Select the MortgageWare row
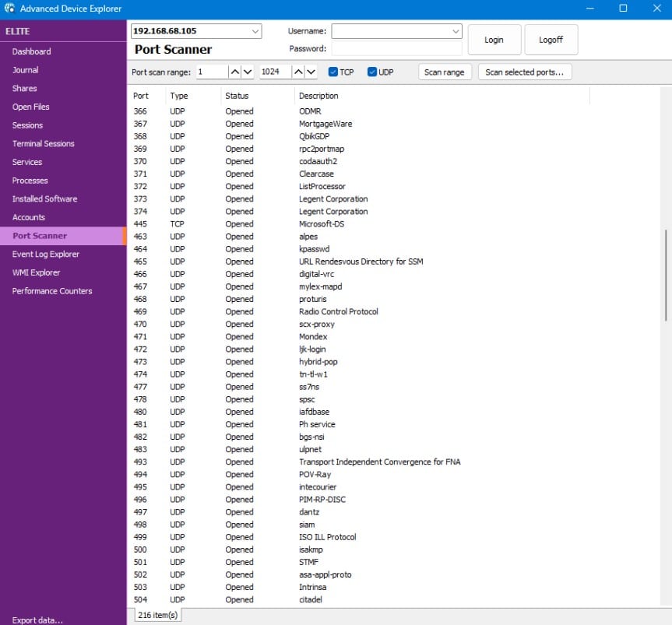The width and height of the screenshot is (672, 625). (x=359, y=124)
